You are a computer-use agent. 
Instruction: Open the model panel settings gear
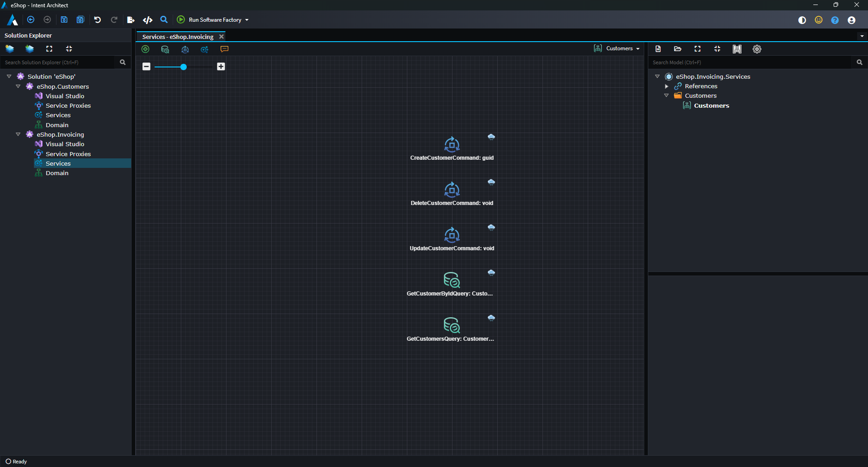click(757, 49)
